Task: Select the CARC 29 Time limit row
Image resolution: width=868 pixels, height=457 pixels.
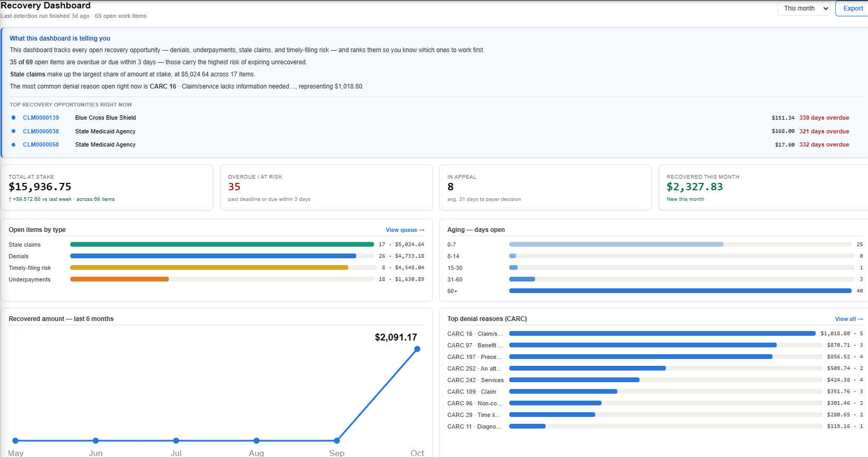Action: [655, 415]
